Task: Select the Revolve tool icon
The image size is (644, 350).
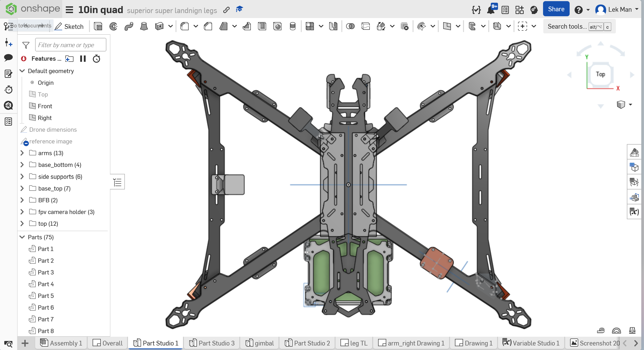Action: (114, 26)
